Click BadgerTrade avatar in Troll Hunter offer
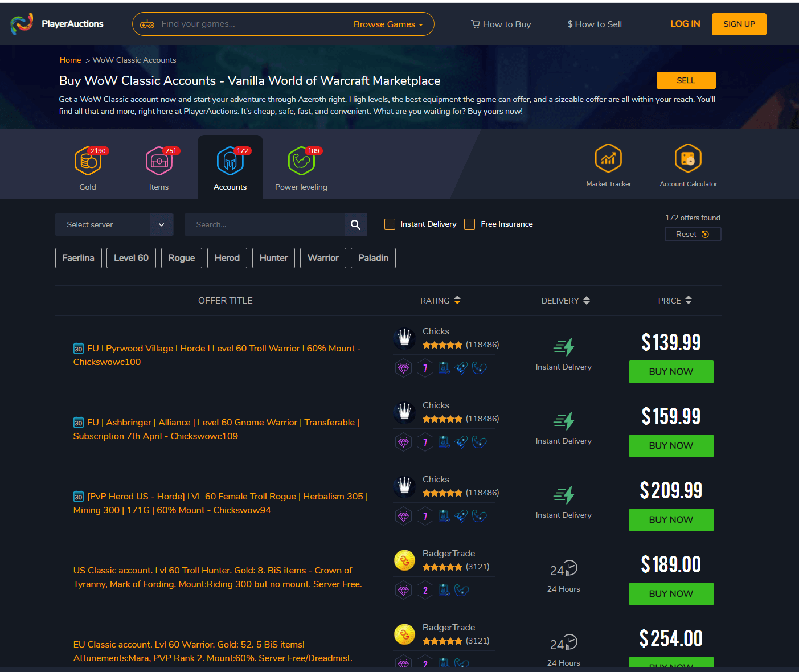Image resolution: width=799 pixels, height=672 pixels. [404, 560]
